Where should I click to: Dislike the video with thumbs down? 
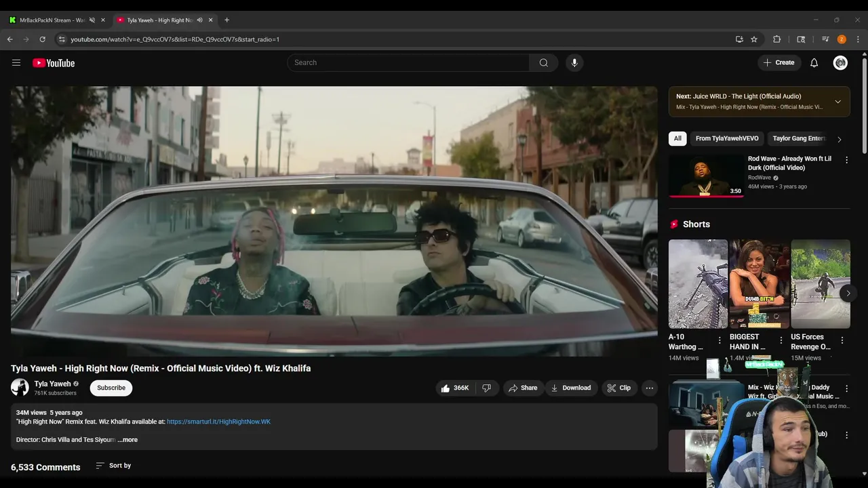click(x=486, y=388)
